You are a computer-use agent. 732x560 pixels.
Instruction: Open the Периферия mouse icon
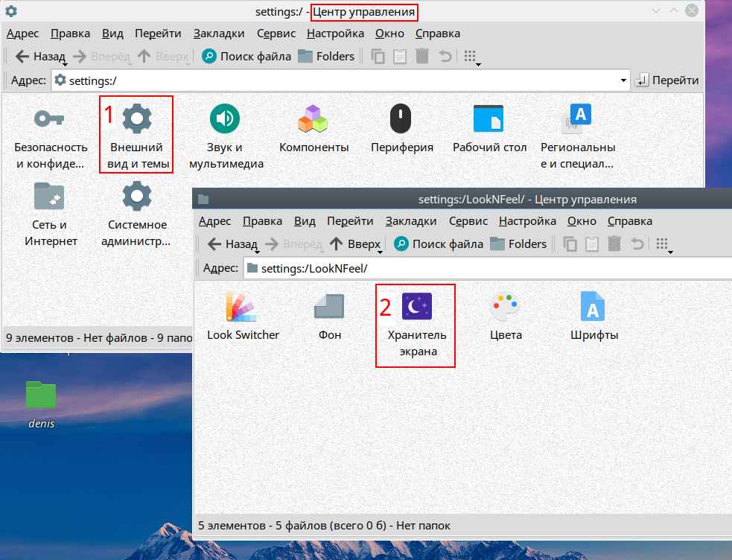click(401, 118)
